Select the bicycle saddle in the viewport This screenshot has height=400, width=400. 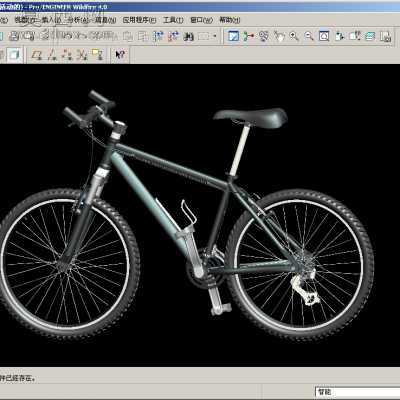251,117
